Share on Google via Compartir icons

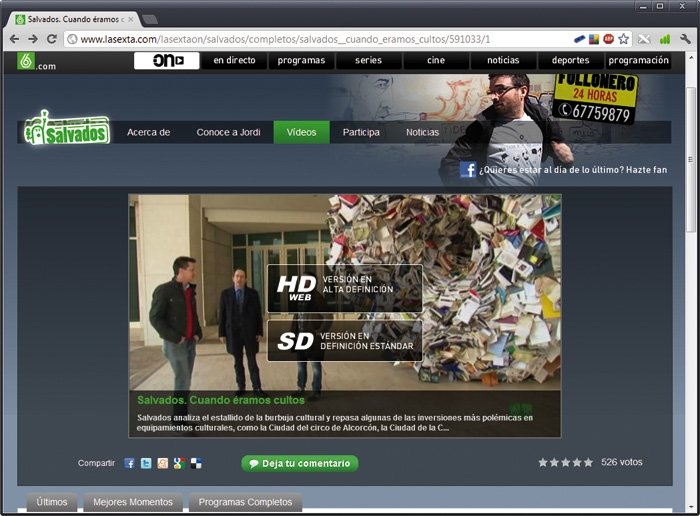tap(179, 463)
